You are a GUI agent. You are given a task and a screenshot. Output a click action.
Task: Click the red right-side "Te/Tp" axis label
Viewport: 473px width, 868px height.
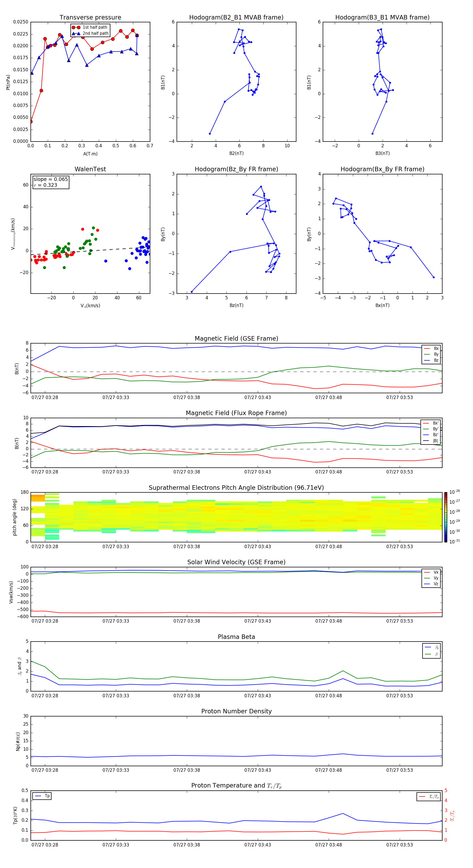click(x=452, y=815)
